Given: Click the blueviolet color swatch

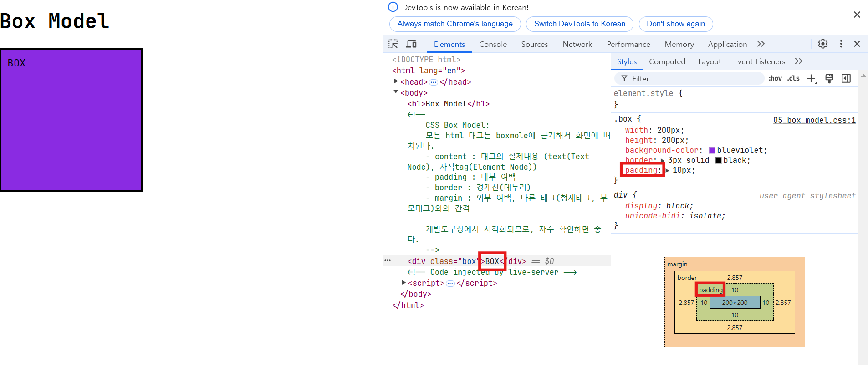Looking at the screenshot, I should click(712, 150).
